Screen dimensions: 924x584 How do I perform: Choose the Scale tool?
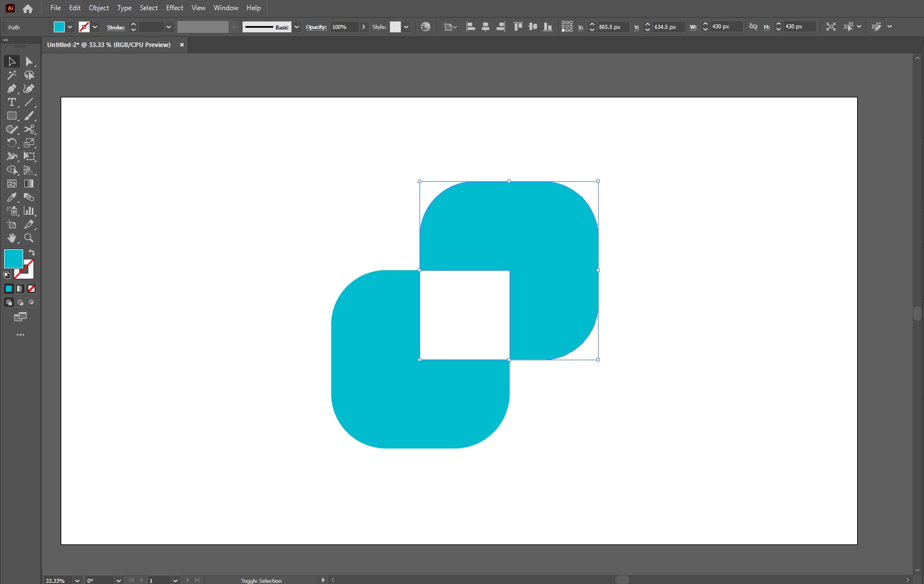tap(29, 143)
